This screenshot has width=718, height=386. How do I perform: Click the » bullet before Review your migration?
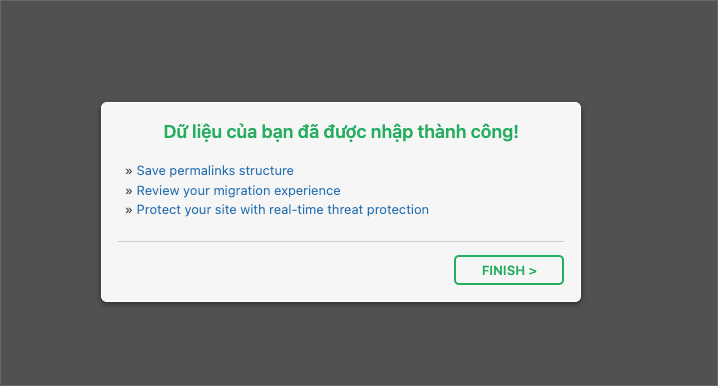tap(129, 191)
